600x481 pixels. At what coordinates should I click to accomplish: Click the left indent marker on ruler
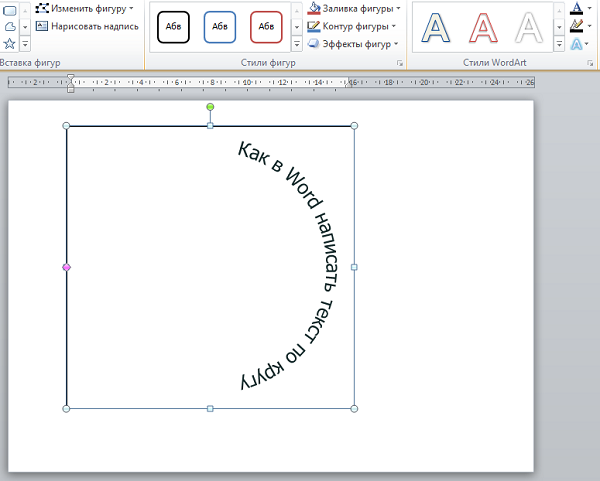pyautogui.click(x=70, y=89)
